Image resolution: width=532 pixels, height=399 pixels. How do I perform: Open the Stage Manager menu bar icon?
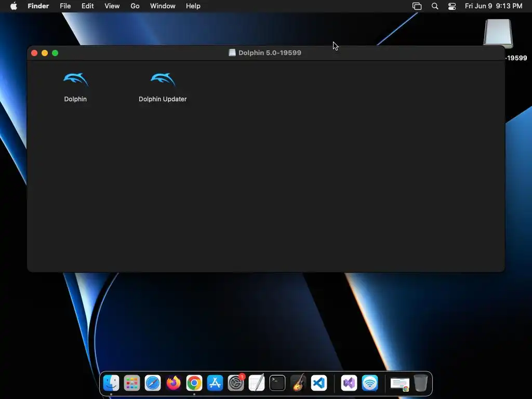click(417, 6)
